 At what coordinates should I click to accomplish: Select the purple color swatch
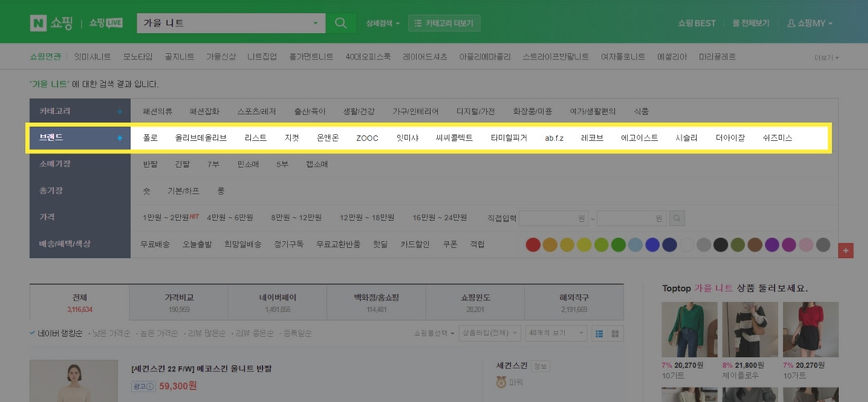tap(772, 244)
